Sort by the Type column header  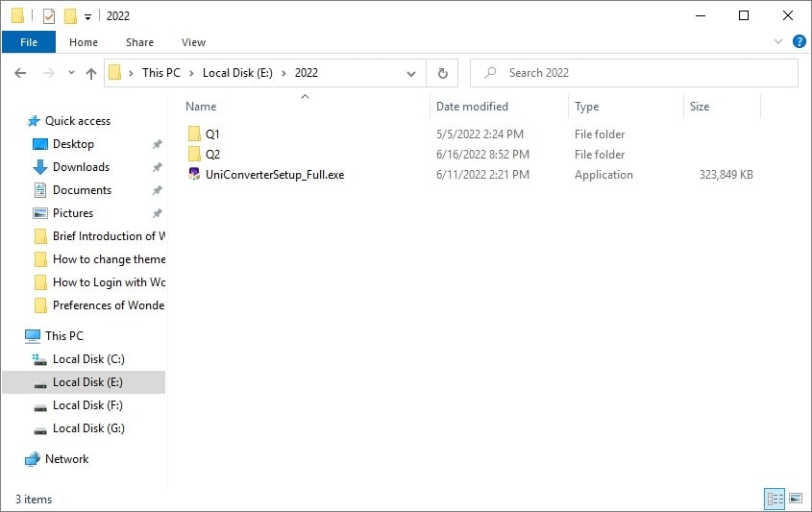587,107
